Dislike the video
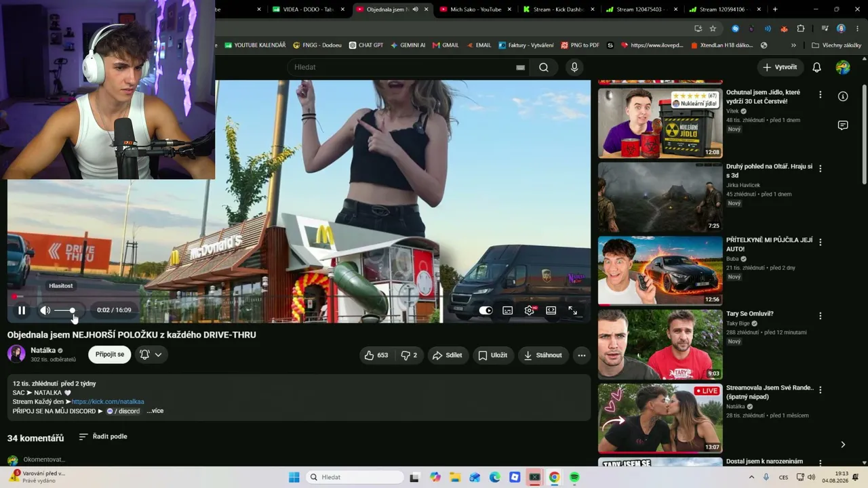The width and height of the screenshot is (868, 488). click(x=409, y=355)
